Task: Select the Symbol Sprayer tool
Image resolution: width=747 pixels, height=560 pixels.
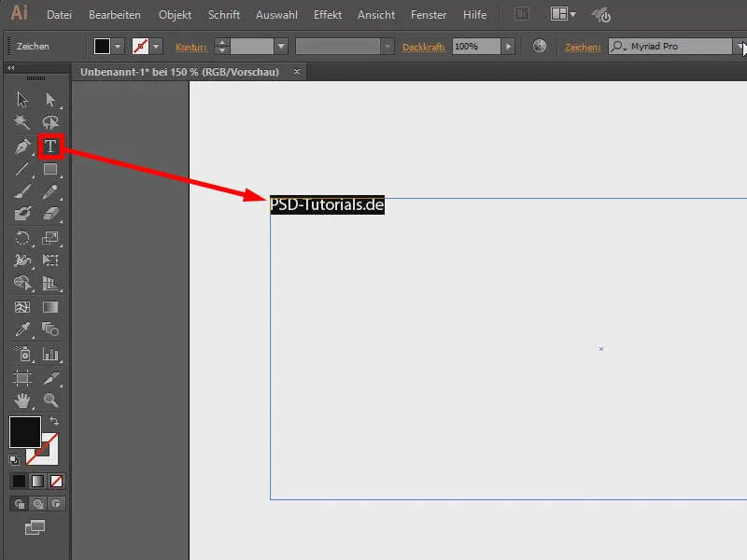Action: (21, 354)
